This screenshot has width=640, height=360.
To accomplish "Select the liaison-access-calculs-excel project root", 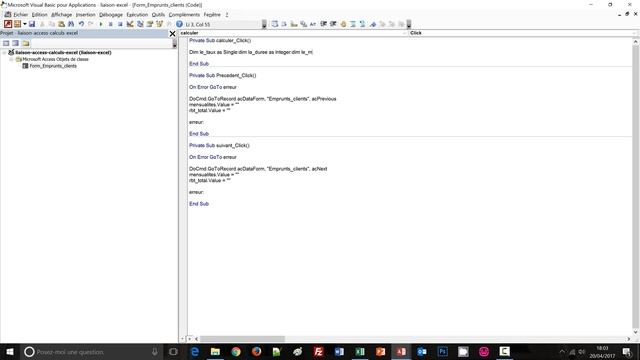I will click(63, 52).
